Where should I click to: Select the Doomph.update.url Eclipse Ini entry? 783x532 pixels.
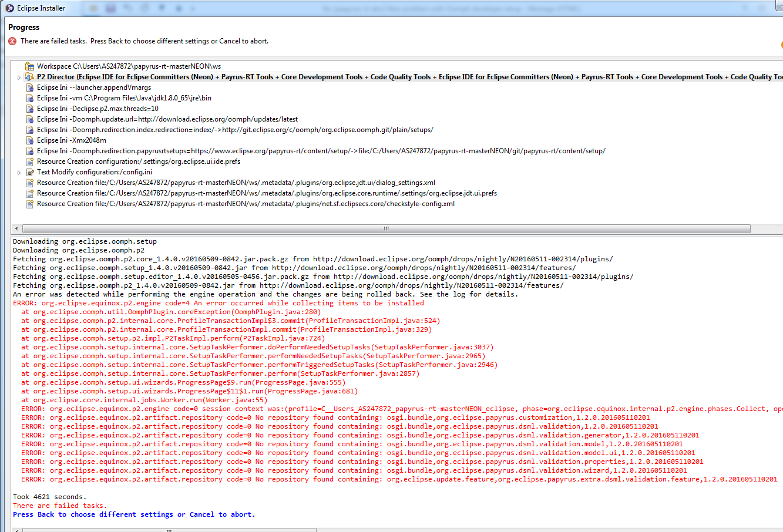tap(167, 119)
